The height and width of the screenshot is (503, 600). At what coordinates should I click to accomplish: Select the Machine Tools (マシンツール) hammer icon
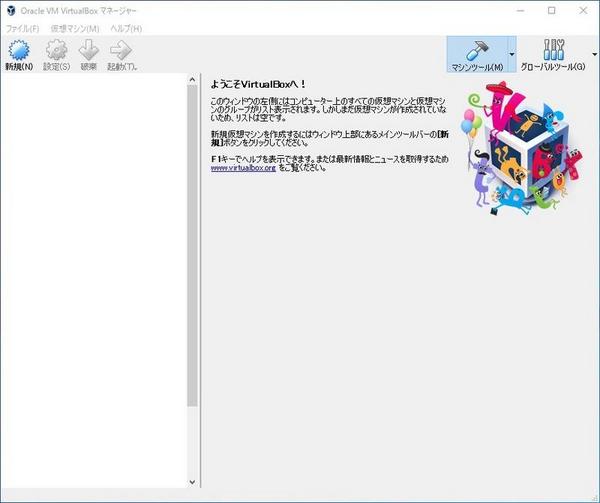(x=477, y=50)
